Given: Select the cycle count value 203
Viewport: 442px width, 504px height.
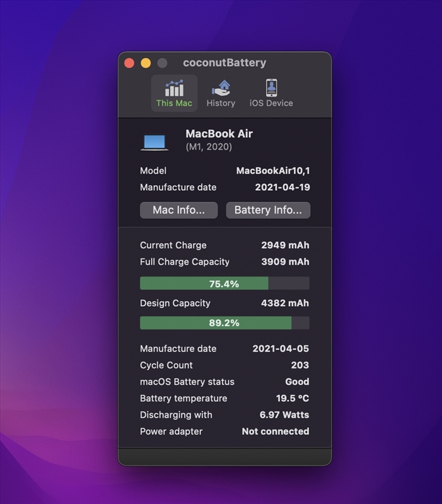Looking at the screenshot, I should click(x=300, y=365).
